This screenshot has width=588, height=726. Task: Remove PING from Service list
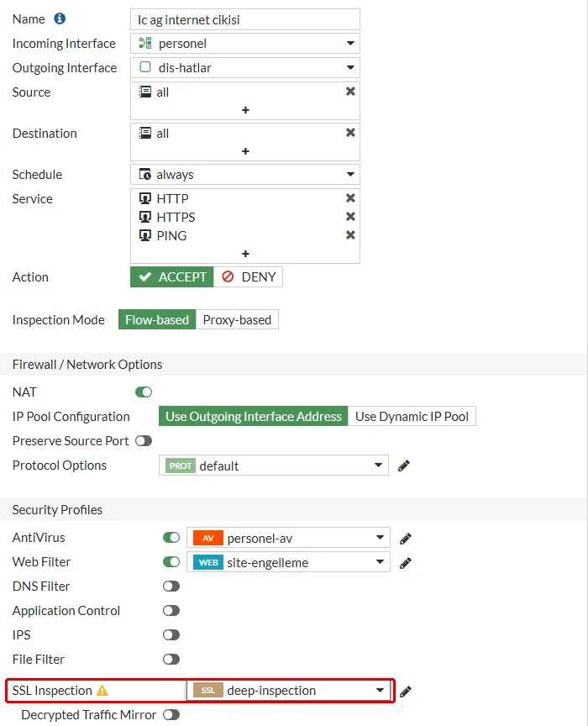click(x=350, y=235)
